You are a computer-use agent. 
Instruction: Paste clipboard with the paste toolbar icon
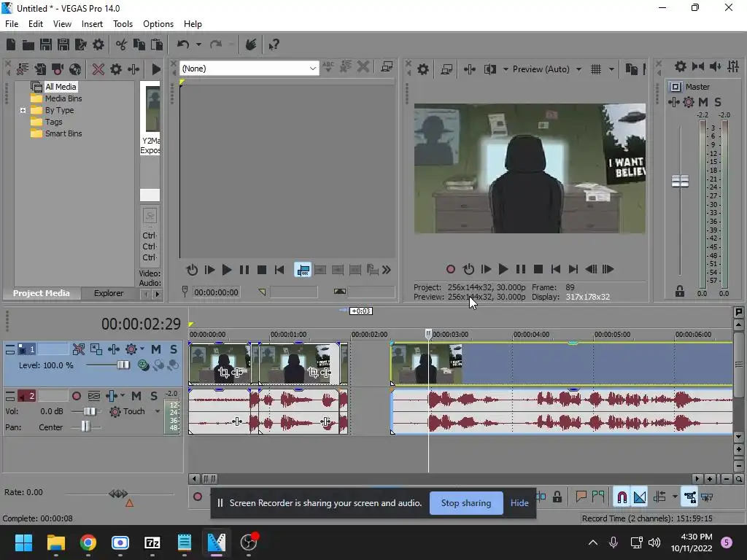coord(157,44)
